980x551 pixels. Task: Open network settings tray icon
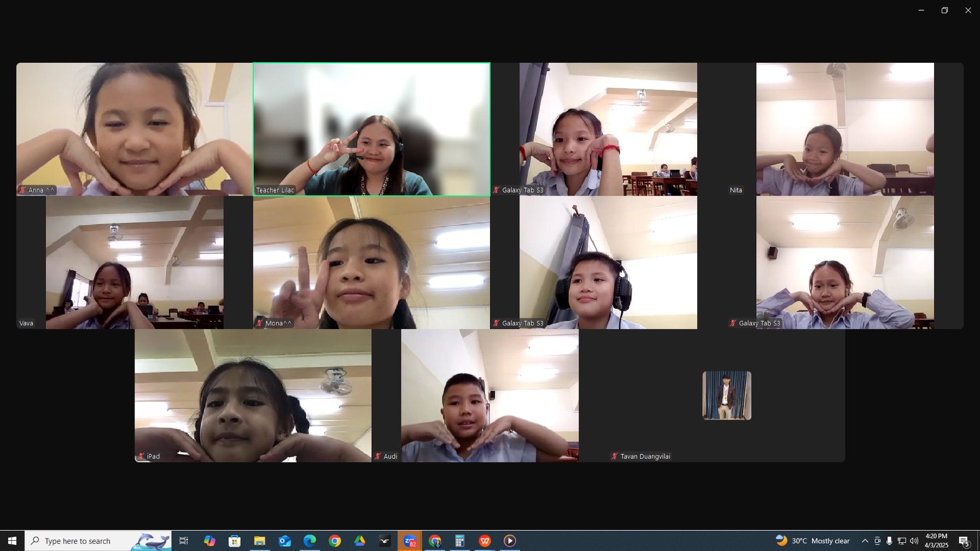pos(902,541)
